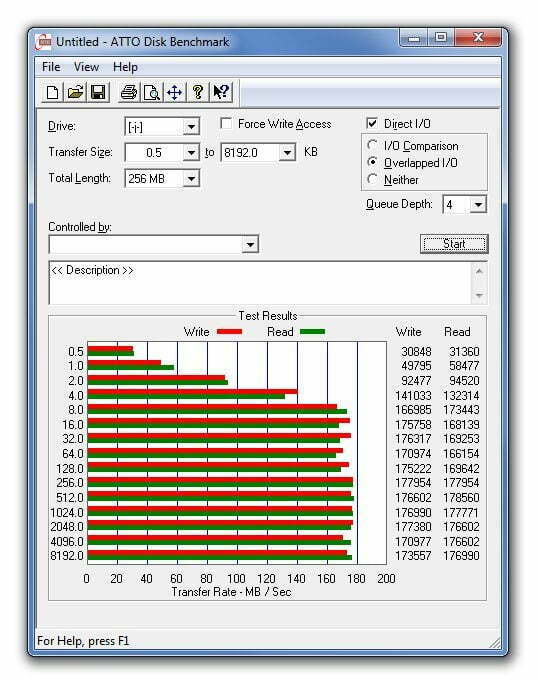The image size is (538, 682).
Task: Open the View menu
Action: point(86,67)
